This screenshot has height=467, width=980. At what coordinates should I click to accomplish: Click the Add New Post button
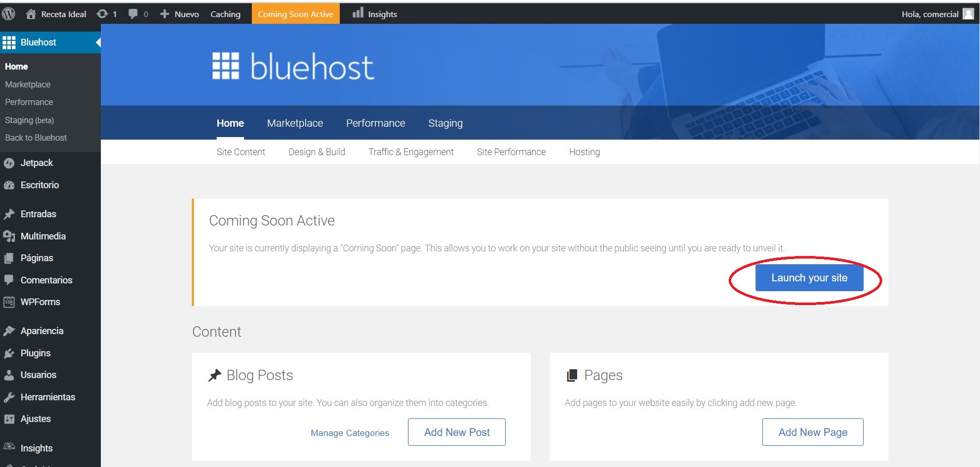click(x=457, y=432)
